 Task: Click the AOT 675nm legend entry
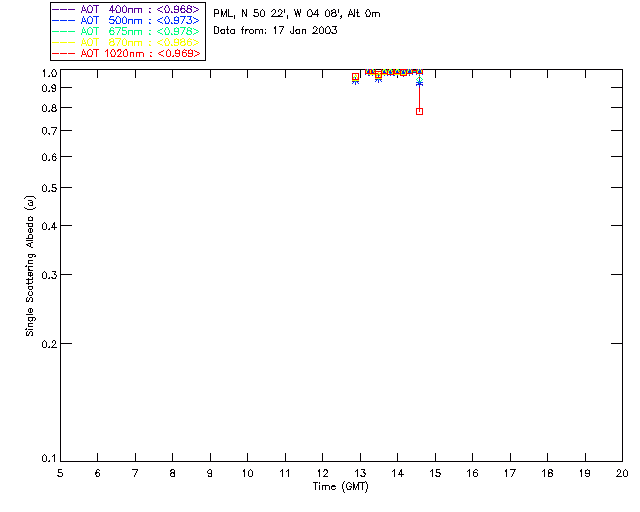click(x=126, y=31)
